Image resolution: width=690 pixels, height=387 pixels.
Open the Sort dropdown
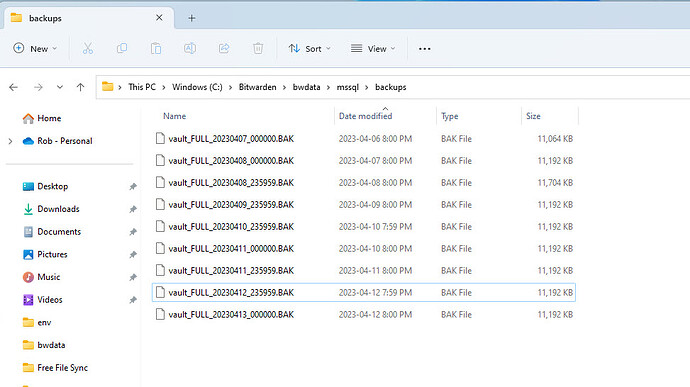[x=309, y=48]
